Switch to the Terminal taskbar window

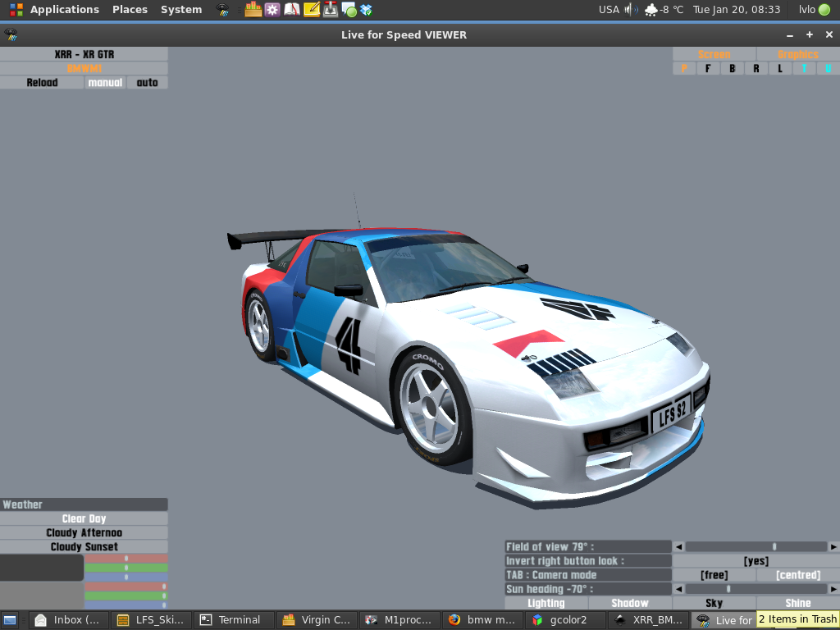click(234, 620)
